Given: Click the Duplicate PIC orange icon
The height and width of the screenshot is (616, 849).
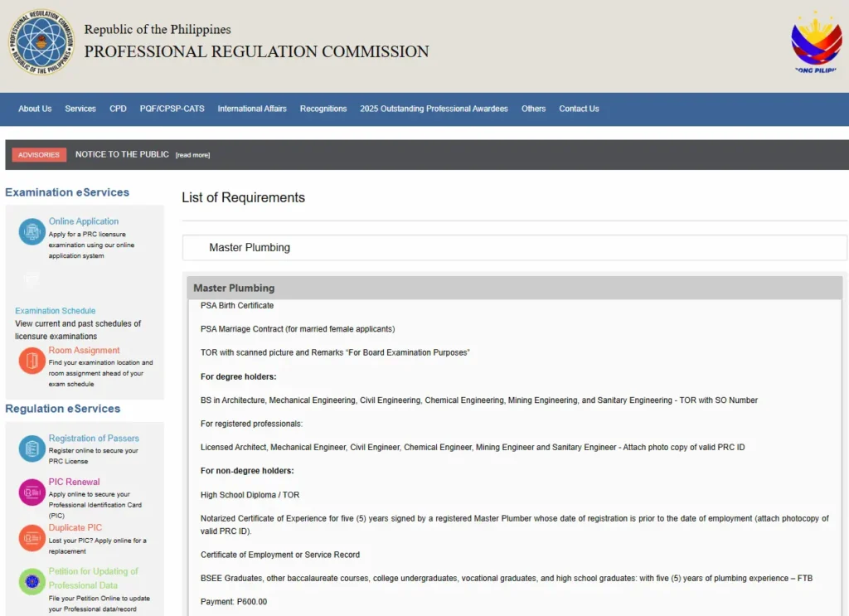Looking at the screenshot, I should 32,538.
